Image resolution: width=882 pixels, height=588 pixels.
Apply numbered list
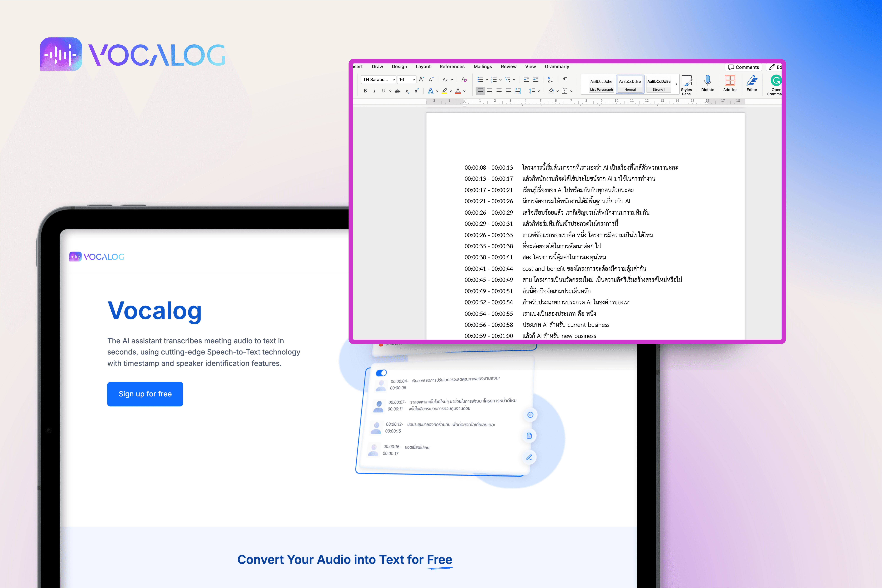tap(494, 80)
